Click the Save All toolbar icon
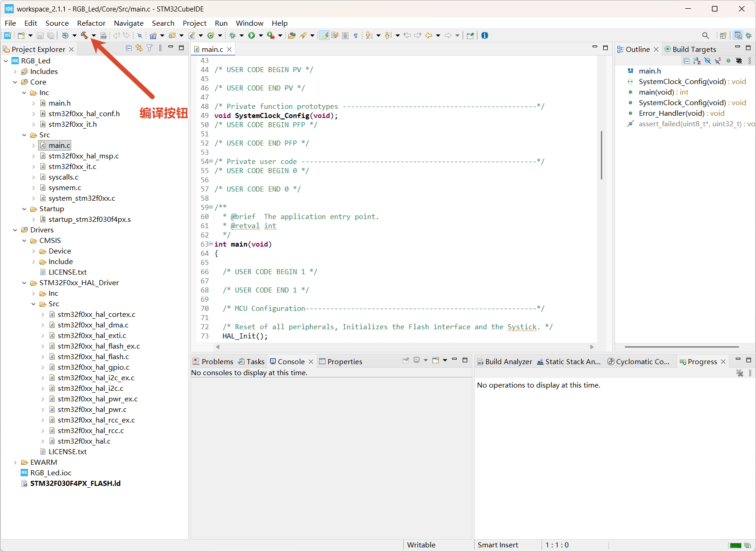The width and height of the screenshot is (756, 552). (50, 35)
